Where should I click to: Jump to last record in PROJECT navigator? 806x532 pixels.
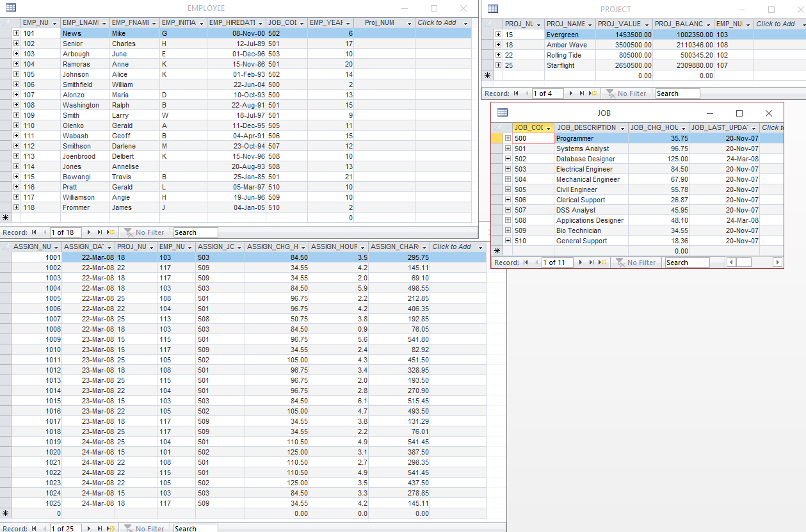[583, 93]
